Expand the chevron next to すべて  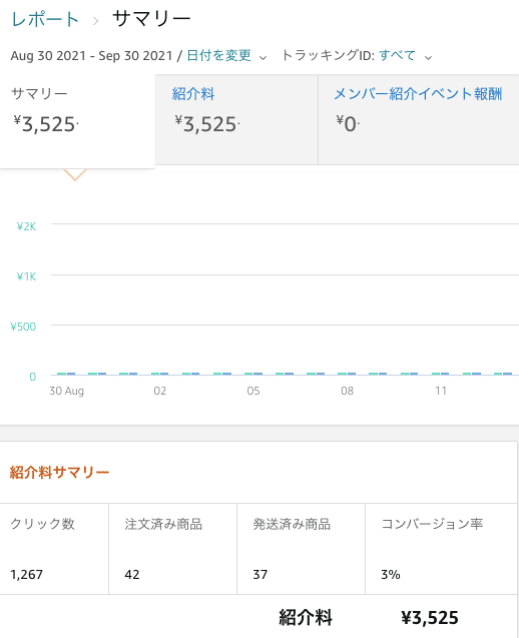[x=428, y=57]
